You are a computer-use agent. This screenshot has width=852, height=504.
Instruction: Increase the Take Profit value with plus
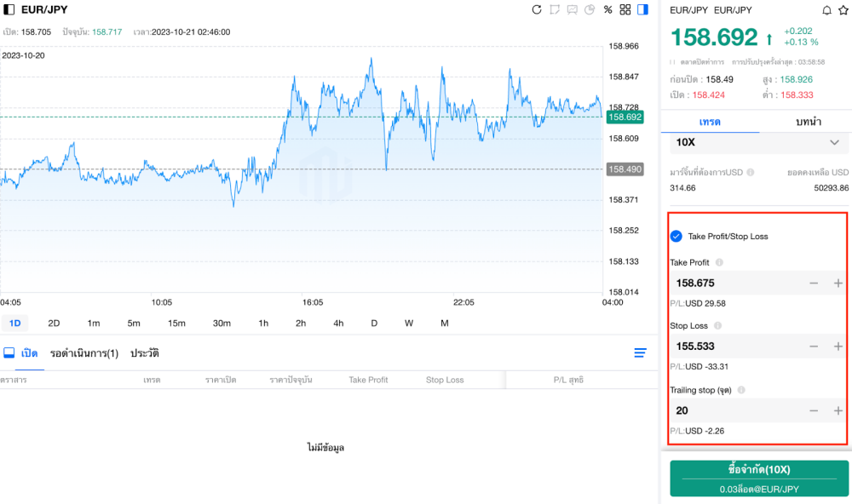pyautogui.click(x=838, y=283)
